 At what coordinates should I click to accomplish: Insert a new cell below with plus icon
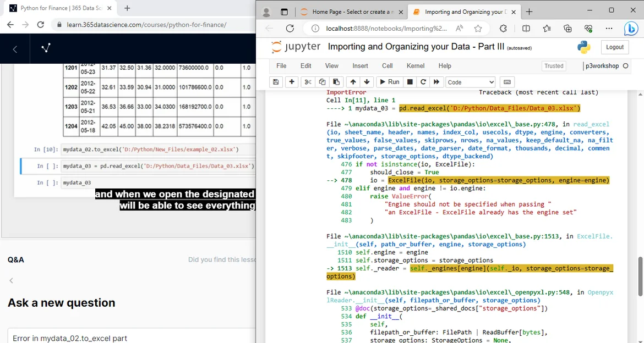coord(292,82)
